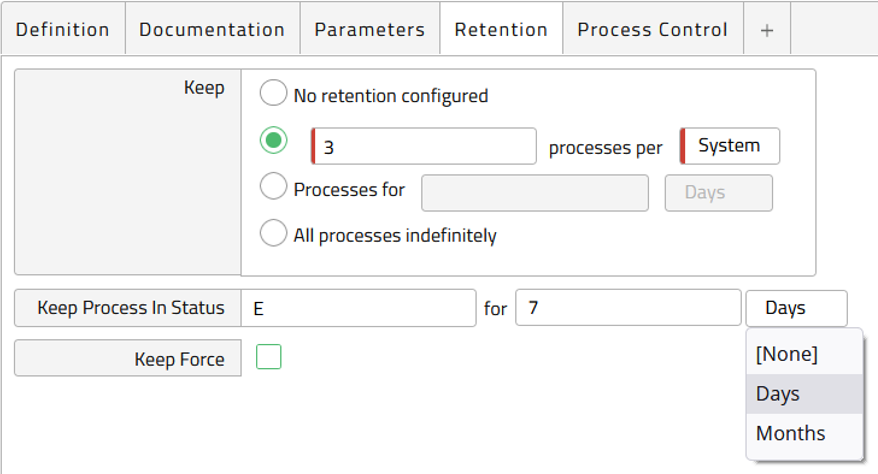This screenshot has height=474, width=878.
Task: Switch to the Definition tab
Action: 63,30
